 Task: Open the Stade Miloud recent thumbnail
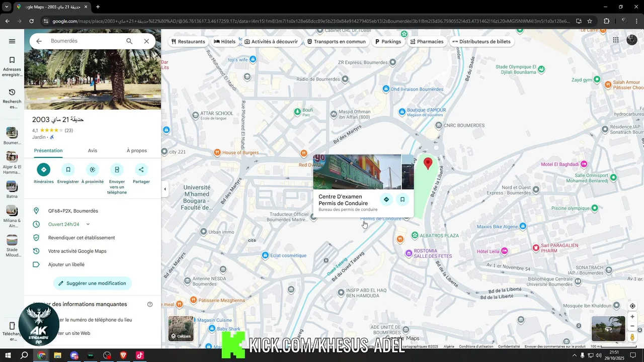12,240
